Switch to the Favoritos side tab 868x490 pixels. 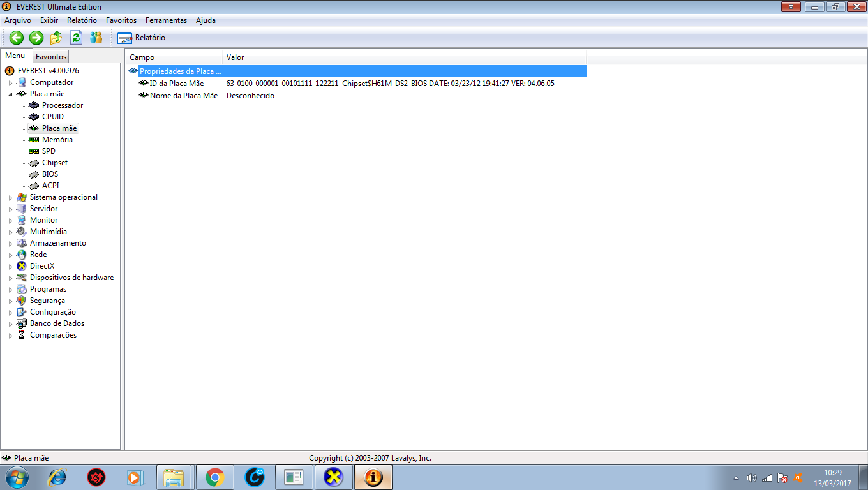[51, 57]
